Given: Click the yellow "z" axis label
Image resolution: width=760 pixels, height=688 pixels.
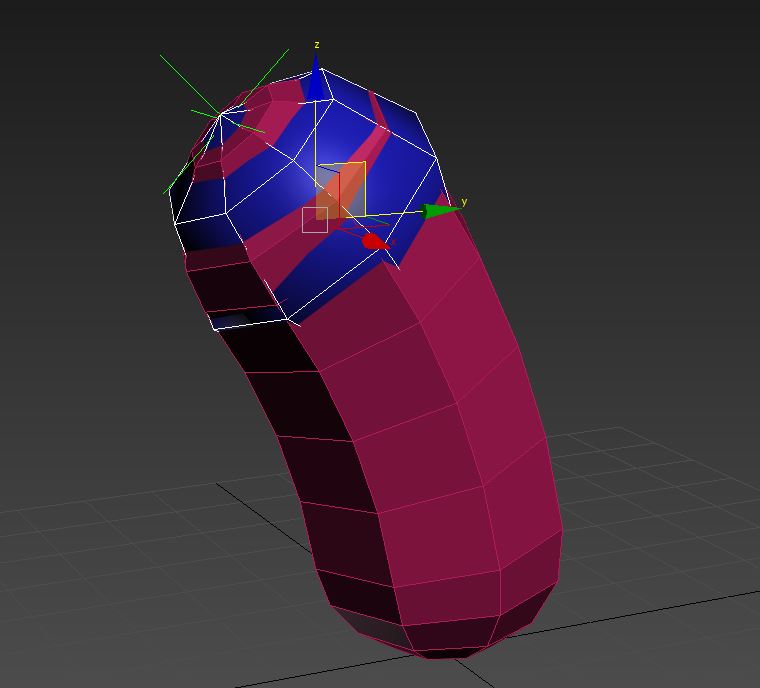Looking at the screenshot, I should pos(317,45).
